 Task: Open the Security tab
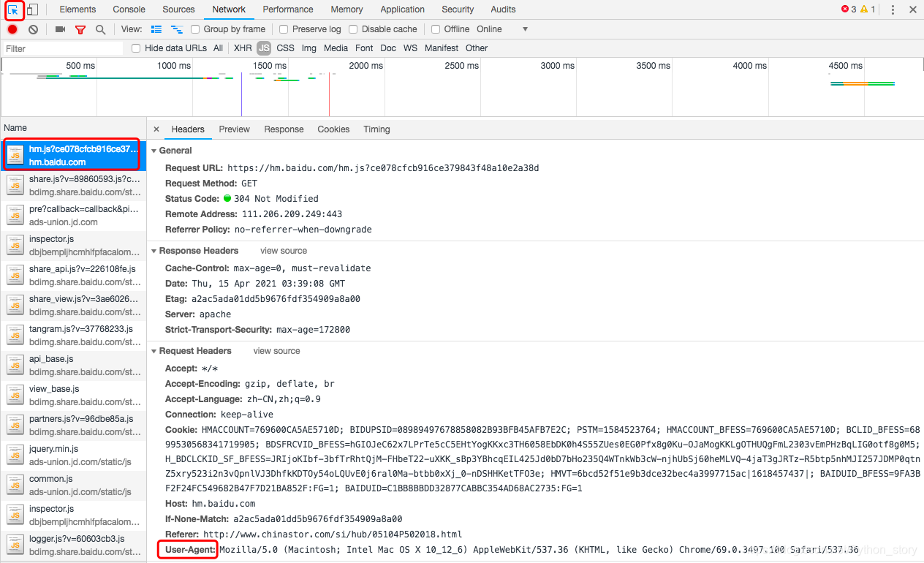[x=458, y=10]
